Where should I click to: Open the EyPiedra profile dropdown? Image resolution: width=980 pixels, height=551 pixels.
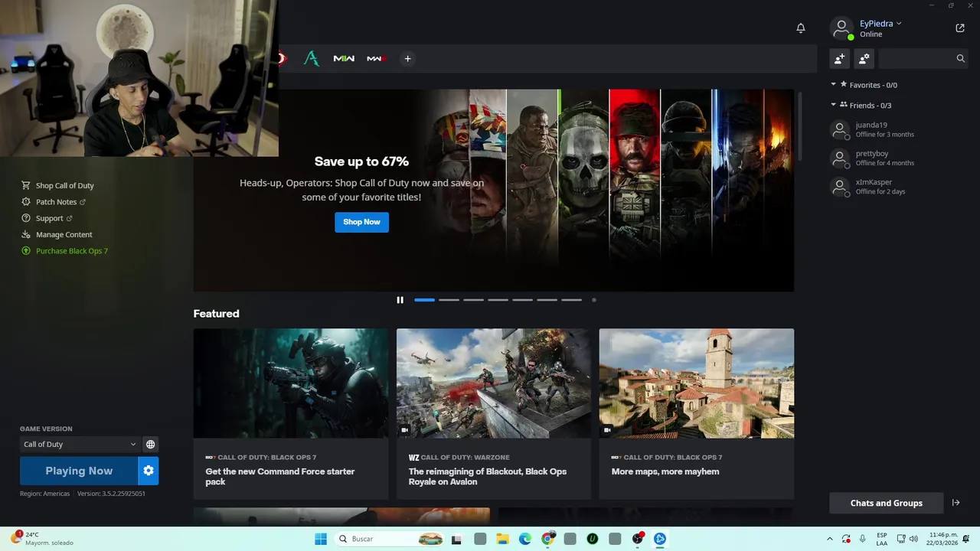880,24
